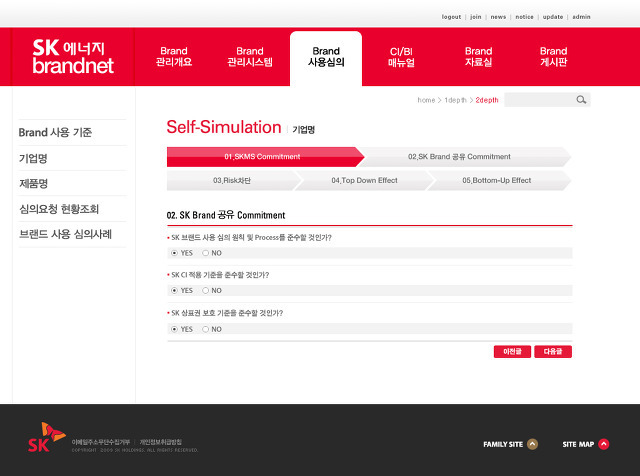
Task: Click the join link
Action: [476, 17]
